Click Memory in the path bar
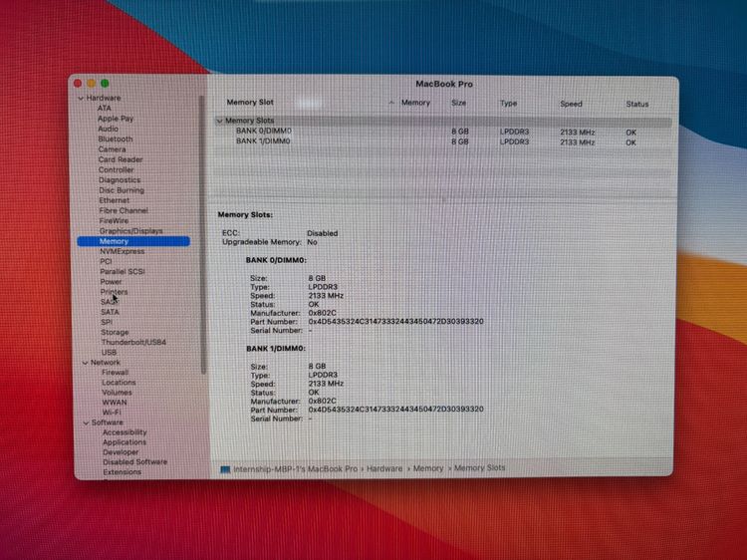 [x=428, y=469]
